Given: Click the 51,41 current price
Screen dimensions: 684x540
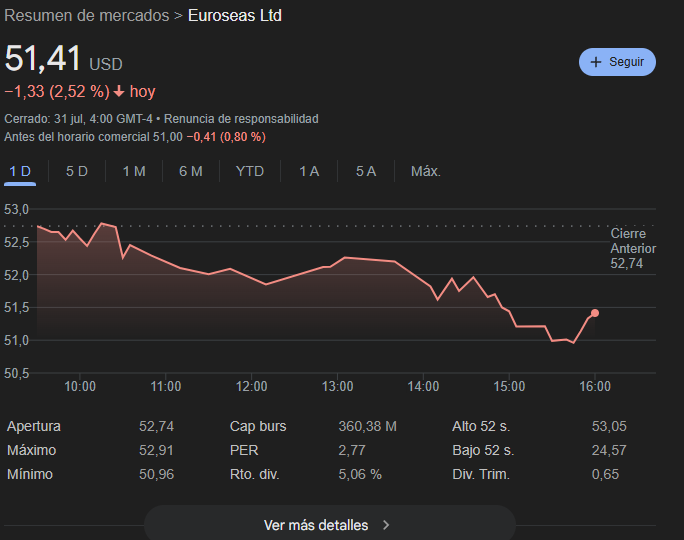Looking at the screenshot, I should pyautogui.click(x=43, y=58).
